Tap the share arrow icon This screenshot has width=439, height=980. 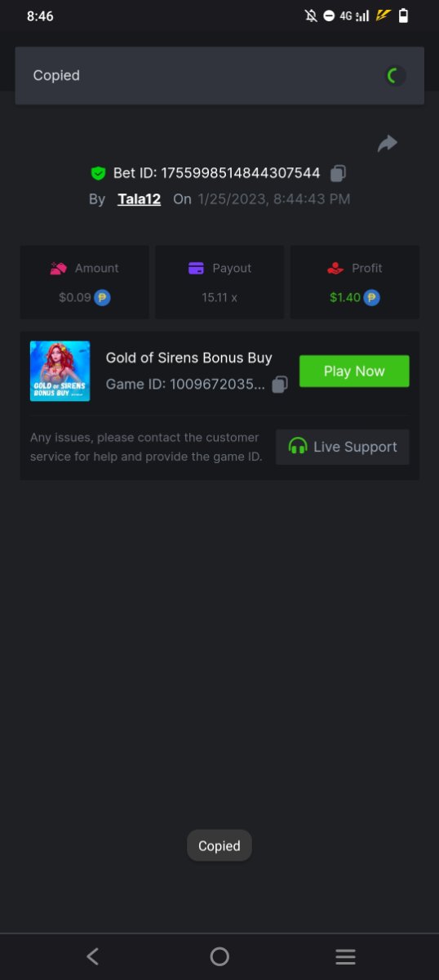click(x=387, y=144)
